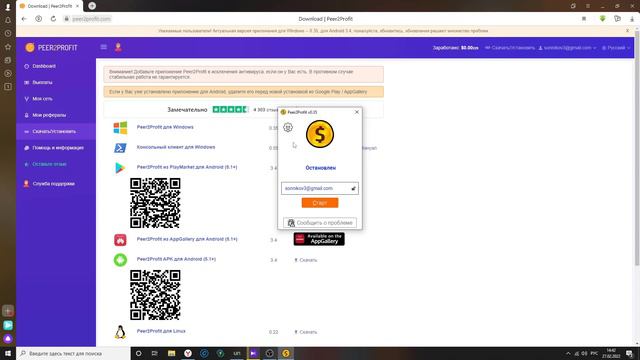Open the Русский language dropdown
The height and width of the screenshot is (360, 640).
click(x=616, y=48)
